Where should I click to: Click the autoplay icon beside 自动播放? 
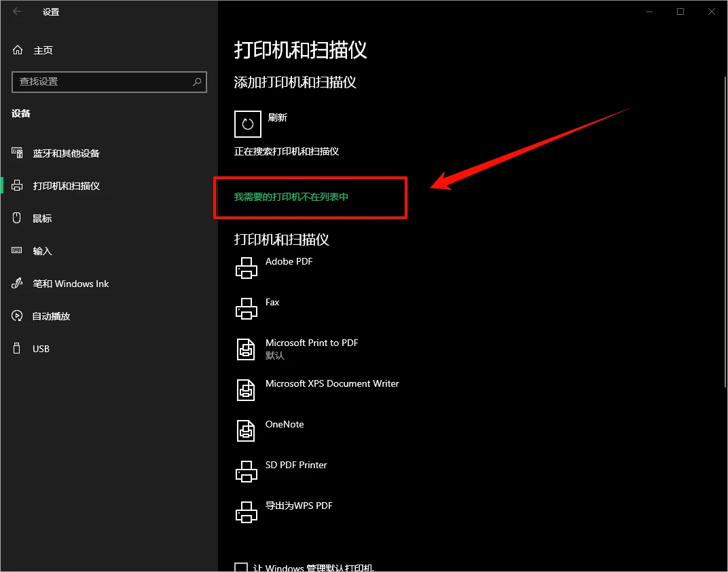coord(17,316)
